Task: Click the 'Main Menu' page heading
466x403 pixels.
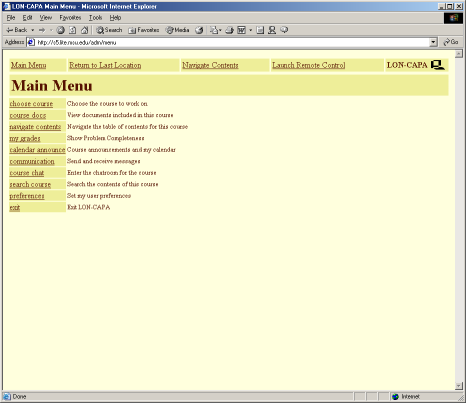Action: click(x=52, y=86)
